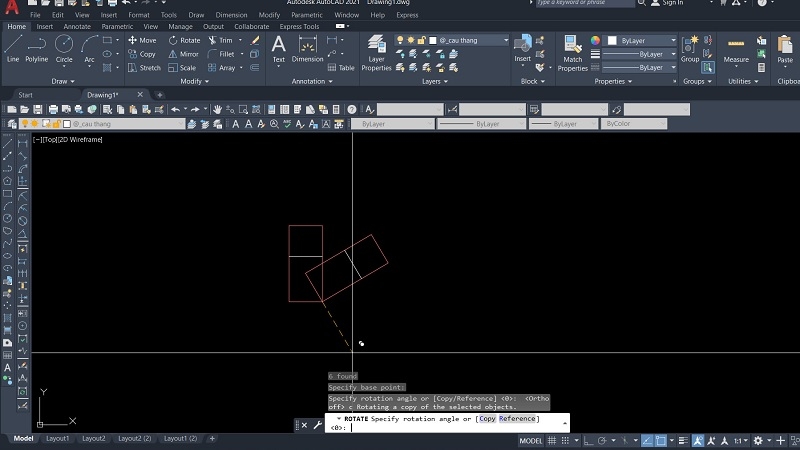Open Layer Properties manager
This screenshot has width=800, height=450.
pos(376,53)
